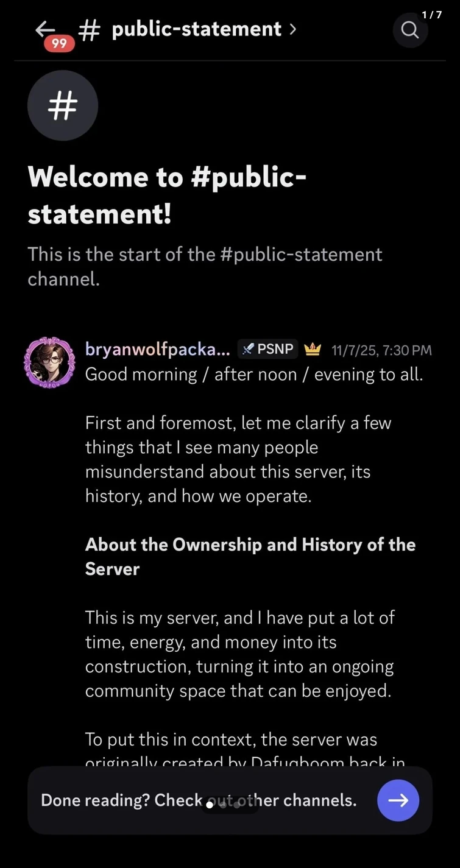The width and height of the screenshot is (460, 868).
Task: Tap the gold crown owner icon
Action: point(313,349)
